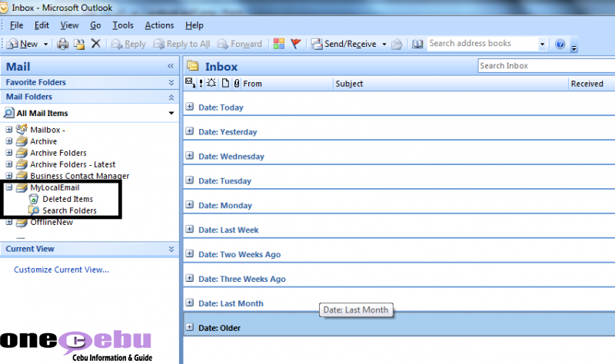Collapse the Mail Folders section

(171, 98)
